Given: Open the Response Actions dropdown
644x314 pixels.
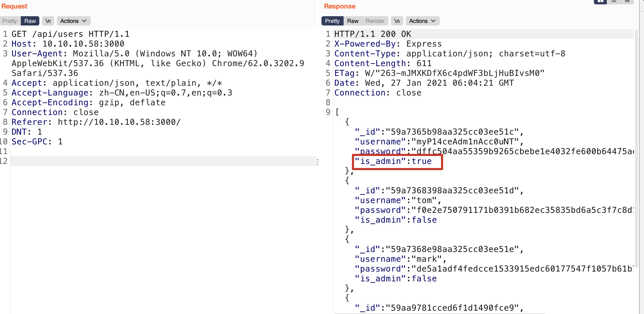Looking at the screenshot, I should click(422, 21).
